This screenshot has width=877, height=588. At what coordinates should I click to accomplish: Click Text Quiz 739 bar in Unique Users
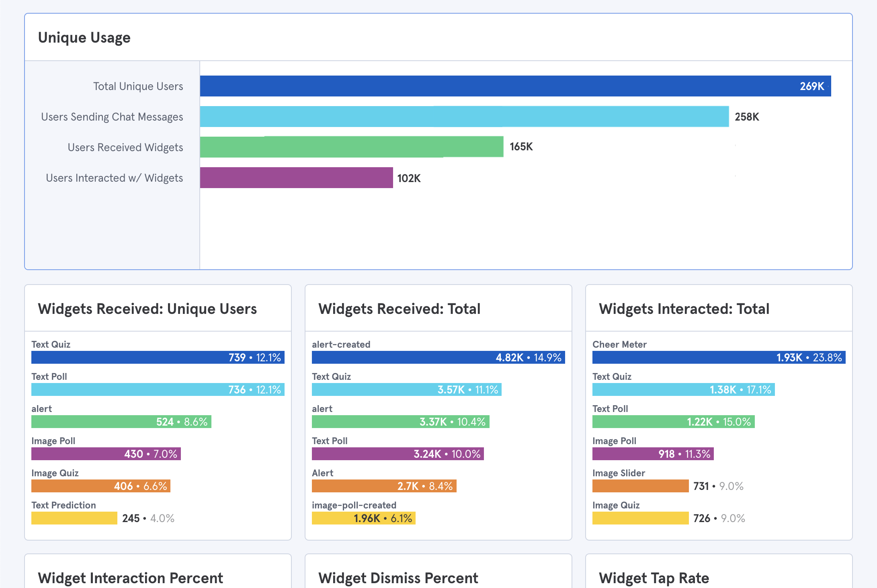pos(158,357)
